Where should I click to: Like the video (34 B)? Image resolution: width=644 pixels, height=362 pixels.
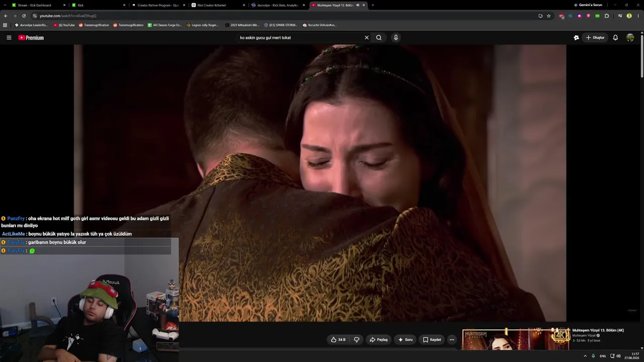[338, 340]
